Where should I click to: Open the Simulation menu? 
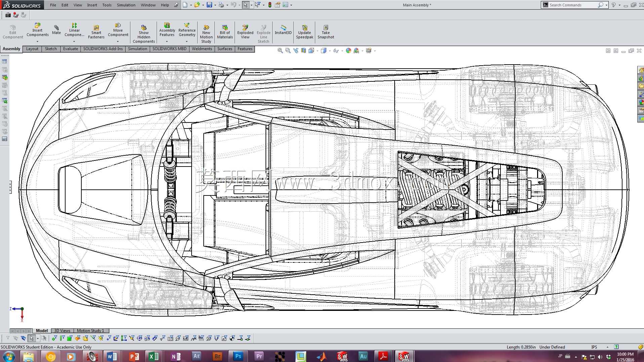click(x=126, y=5)
